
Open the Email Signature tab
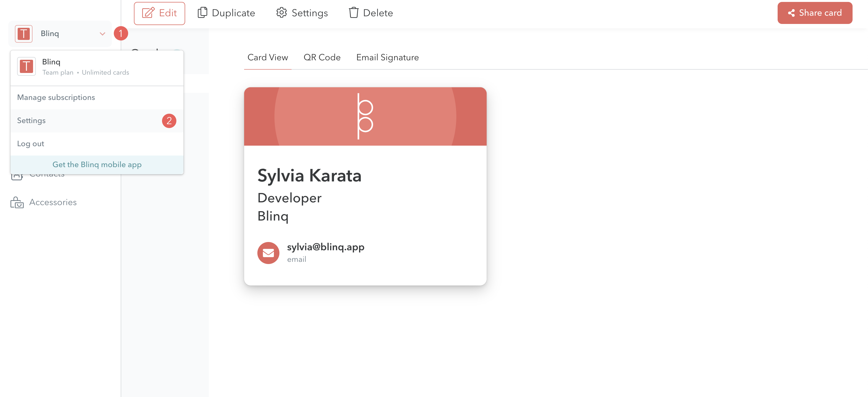(387, 58)
